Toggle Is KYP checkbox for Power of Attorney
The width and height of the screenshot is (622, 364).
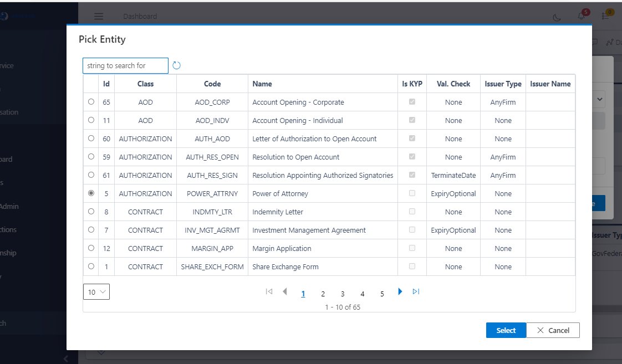pos(412,193)
